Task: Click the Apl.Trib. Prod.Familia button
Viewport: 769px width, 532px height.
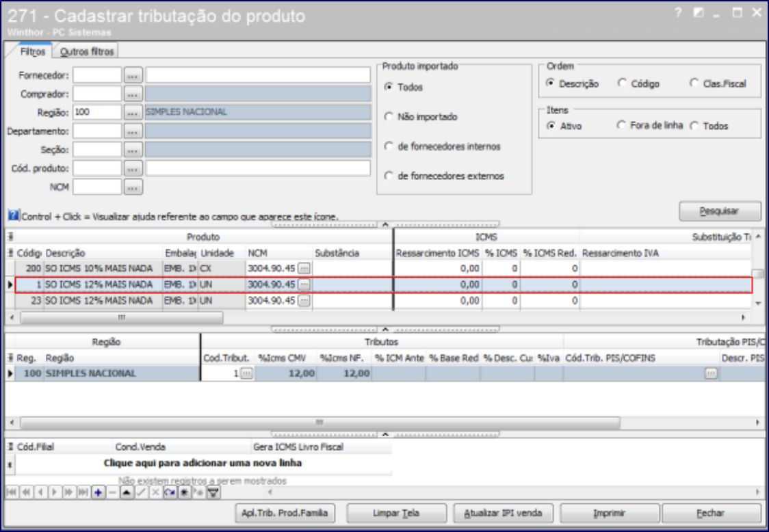Action: point(285,513)
